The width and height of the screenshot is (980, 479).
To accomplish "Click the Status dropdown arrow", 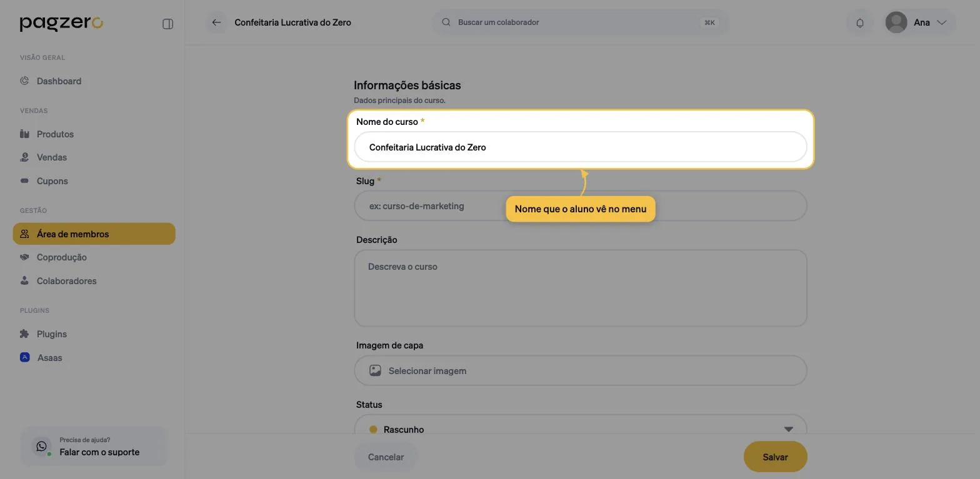I will pos(788,429).
